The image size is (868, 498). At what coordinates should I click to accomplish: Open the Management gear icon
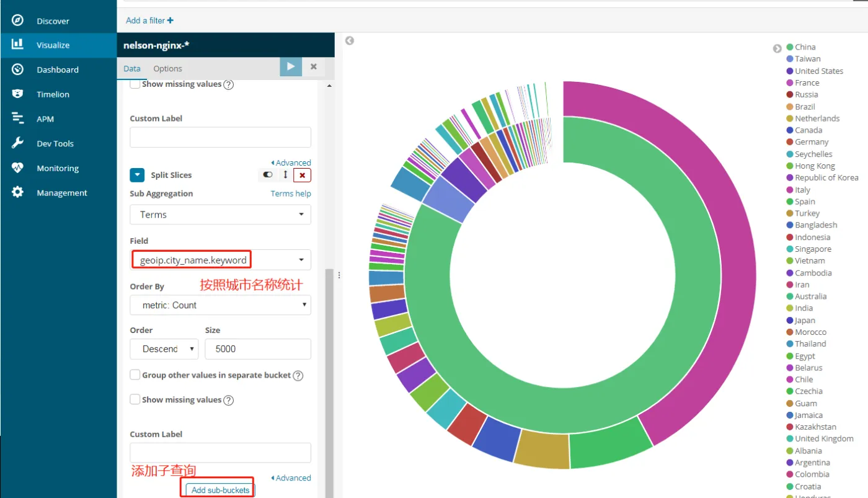(x=17, y=192)
